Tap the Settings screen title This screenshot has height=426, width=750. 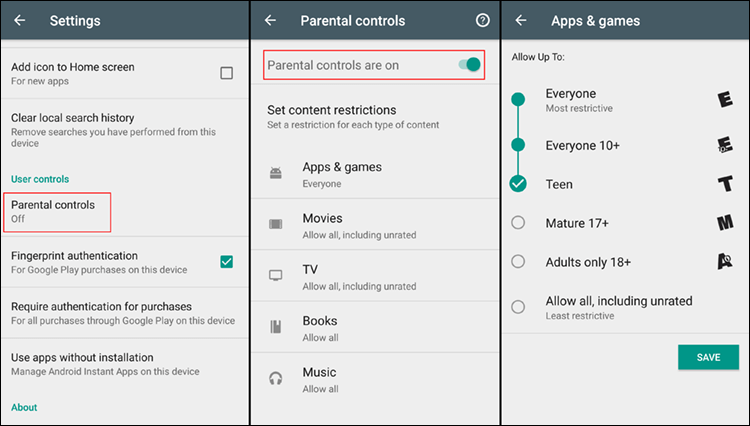[x=75, y=21]
